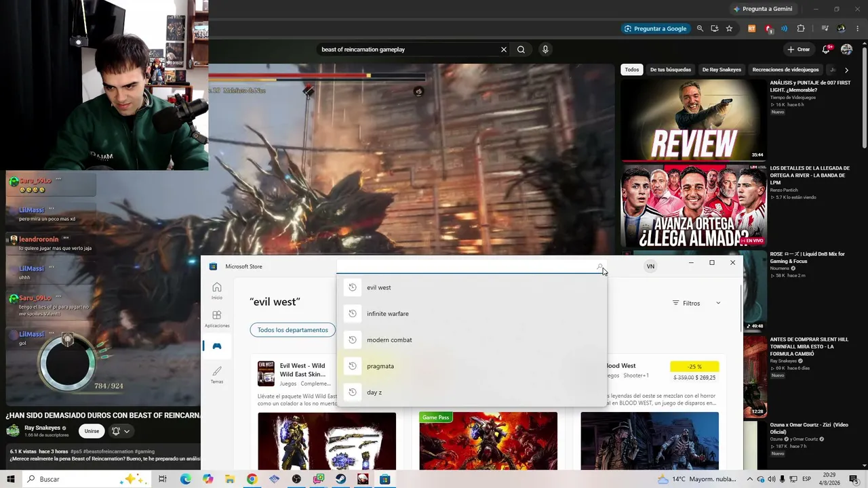Click the Chrome zoom magnifier icon
The image size is (868, 488).
(700, 28)
